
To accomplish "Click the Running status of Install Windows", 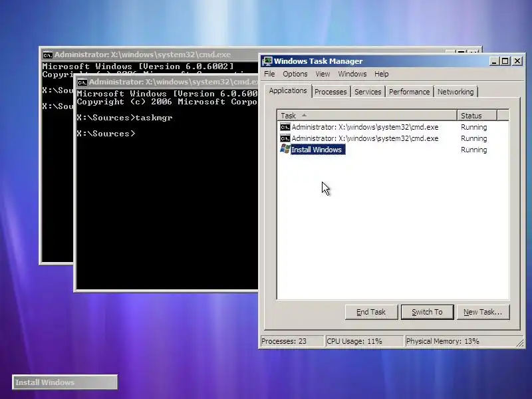I will [473, 150].
